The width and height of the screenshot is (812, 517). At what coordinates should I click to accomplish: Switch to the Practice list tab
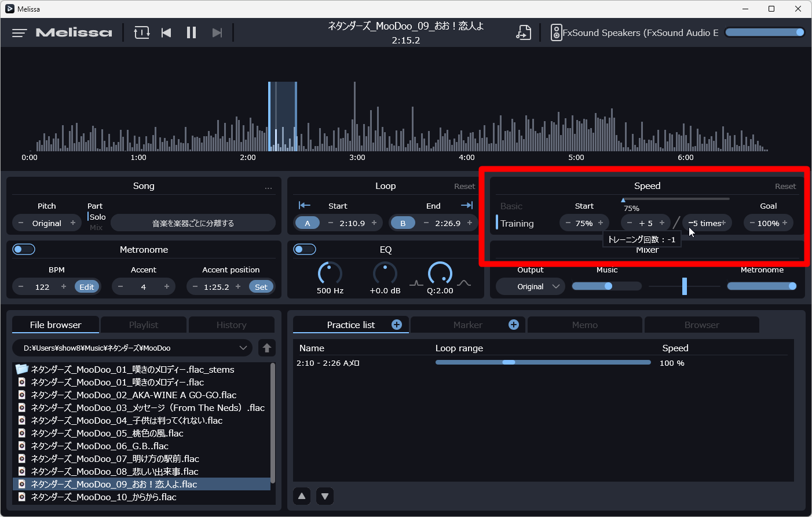click(351, 325)
